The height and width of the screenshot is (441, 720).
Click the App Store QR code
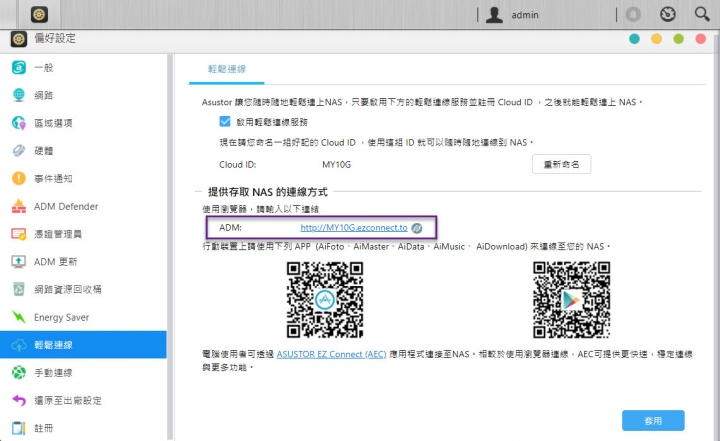325,300
